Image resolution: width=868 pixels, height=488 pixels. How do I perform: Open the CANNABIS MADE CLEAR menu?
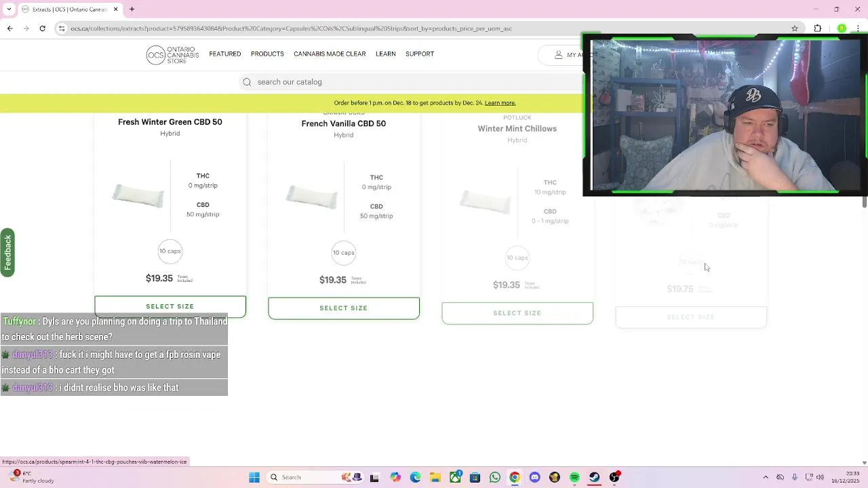coord(330,54)
